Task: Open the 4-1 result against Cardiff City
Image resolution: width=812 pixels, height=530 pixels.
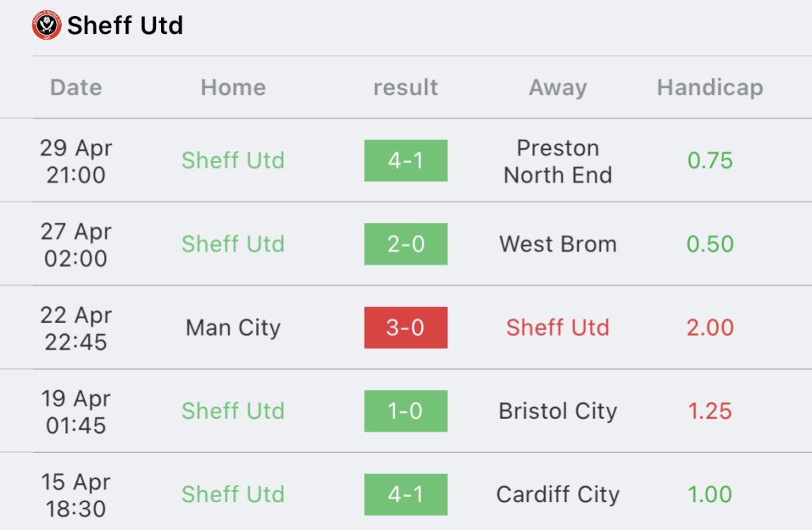Action: 405,494
